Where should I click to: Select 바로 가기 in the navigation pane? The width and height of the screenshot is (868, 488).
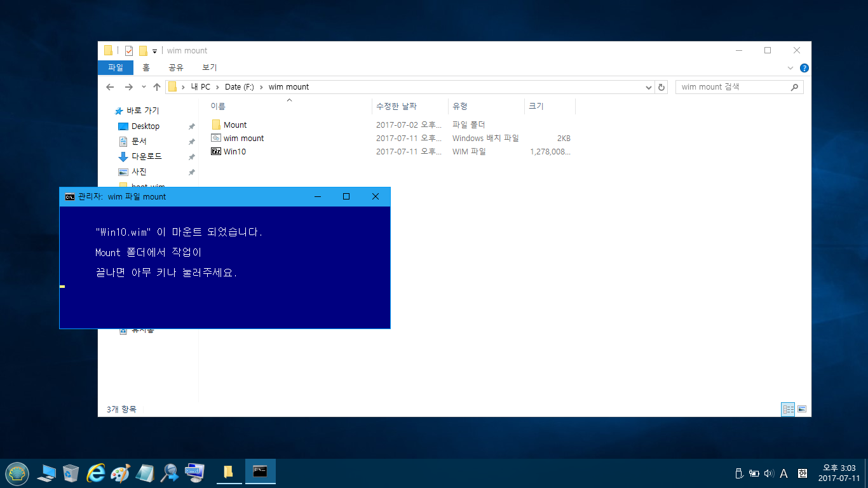point(142,111)
